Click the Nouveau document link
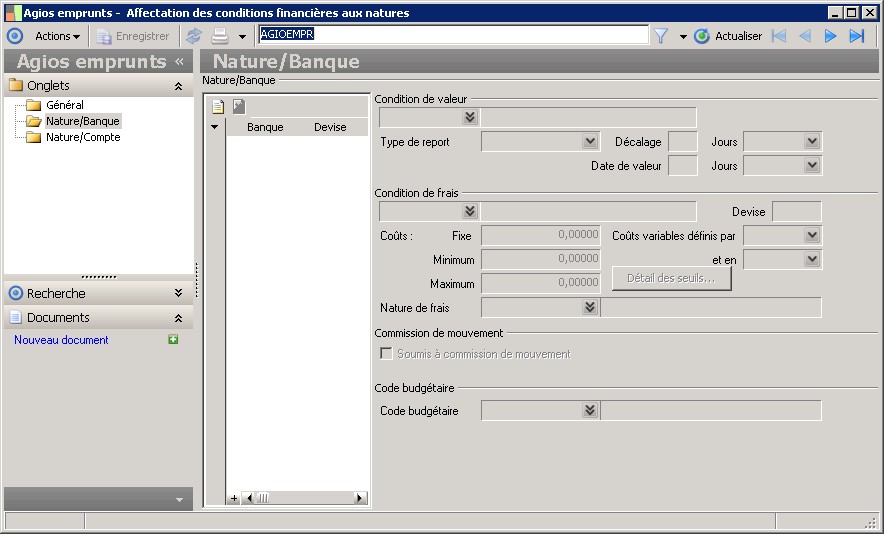 coord(61,340)
